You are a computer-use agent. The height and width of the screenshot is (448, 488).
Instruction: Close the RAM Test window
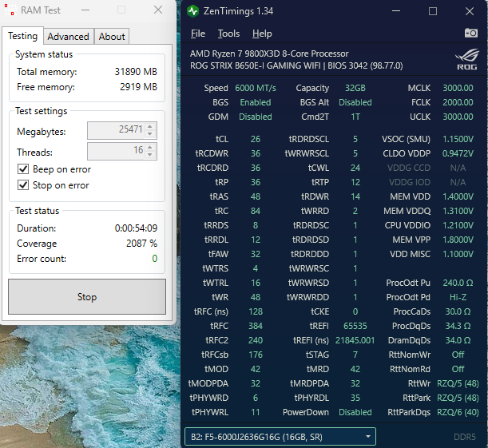coord(158,10)
